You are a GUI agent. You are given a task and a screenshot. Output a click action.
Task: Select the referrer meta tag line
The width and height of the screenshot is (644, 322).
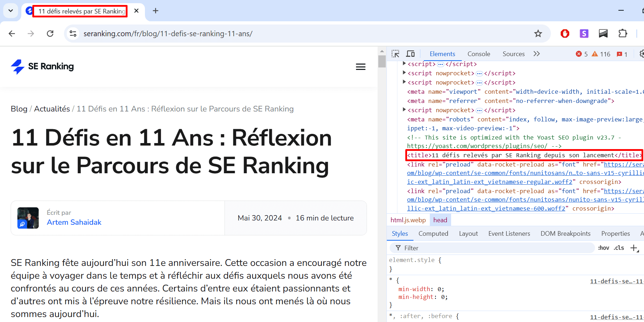click(x=510, y=101)
